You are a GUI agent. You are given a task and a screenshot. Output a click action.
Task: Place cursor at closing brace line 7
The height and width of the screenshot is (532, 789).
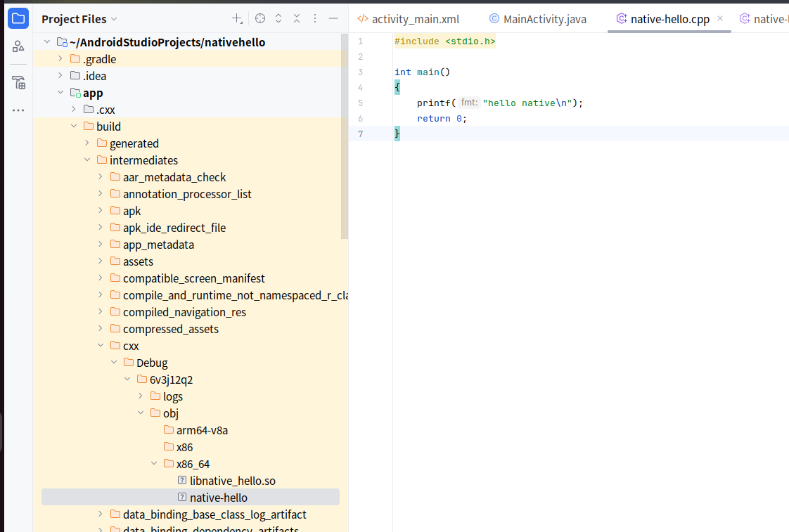click(x=397, y=134)
